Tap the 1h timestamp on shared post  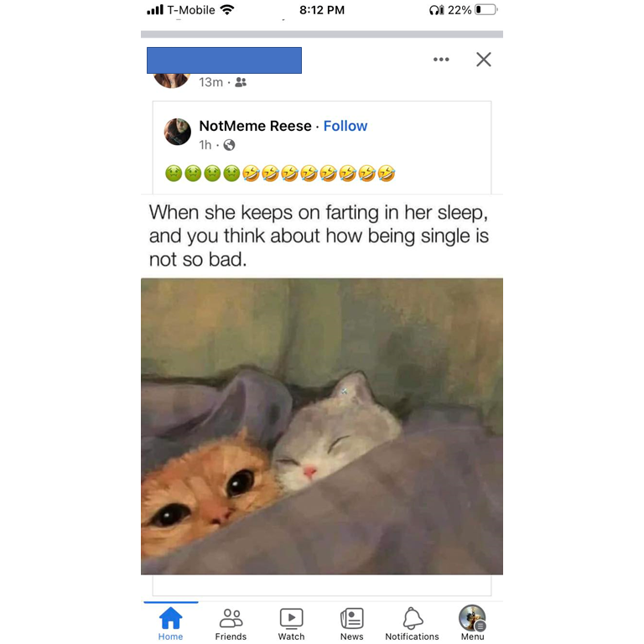205,145
